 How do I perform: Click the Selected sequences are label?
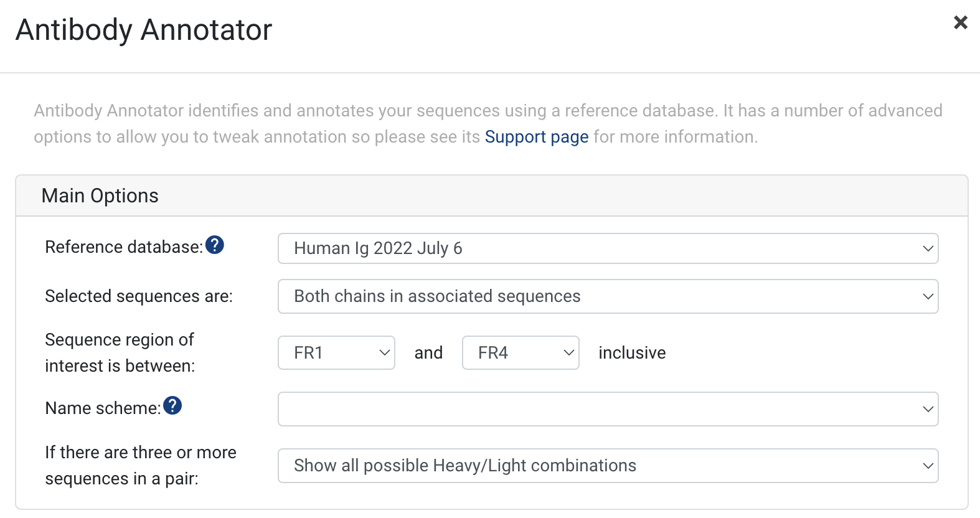pyautogui.click(x=139, y=296)
